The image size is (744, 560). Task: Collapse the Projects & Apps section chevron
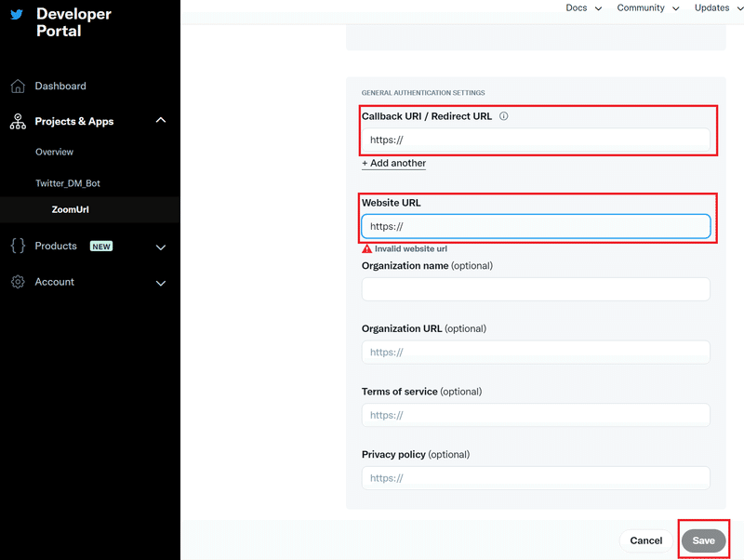coord(161,120)
